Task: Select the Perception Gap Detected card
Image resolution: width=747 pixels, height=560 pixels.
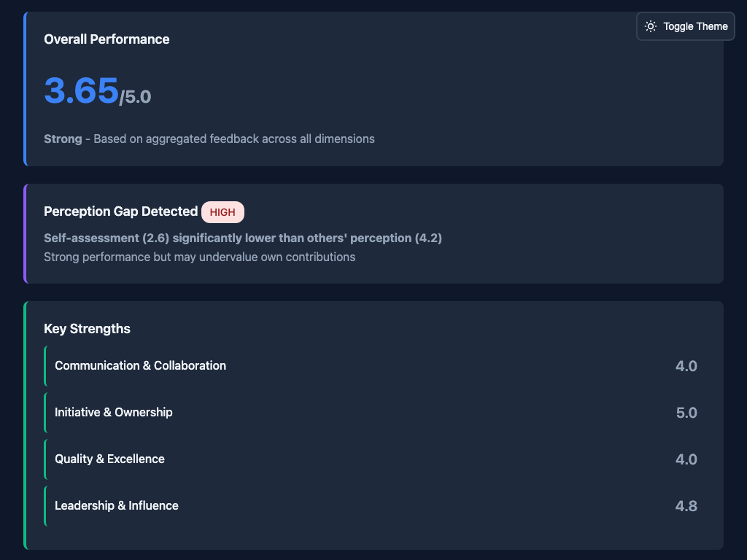Action: coord(373,233)
